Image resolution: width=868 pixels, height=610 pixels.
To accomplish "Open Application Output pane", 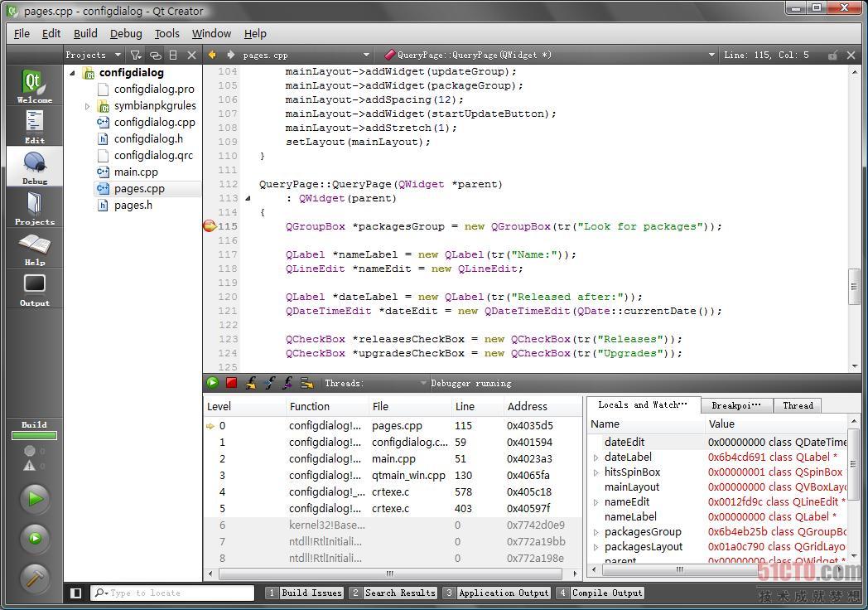I will coord(497,593).
